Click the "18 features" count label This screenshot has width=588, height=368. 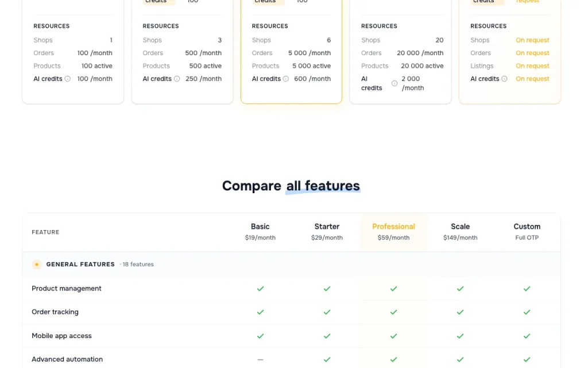[138, 264]
